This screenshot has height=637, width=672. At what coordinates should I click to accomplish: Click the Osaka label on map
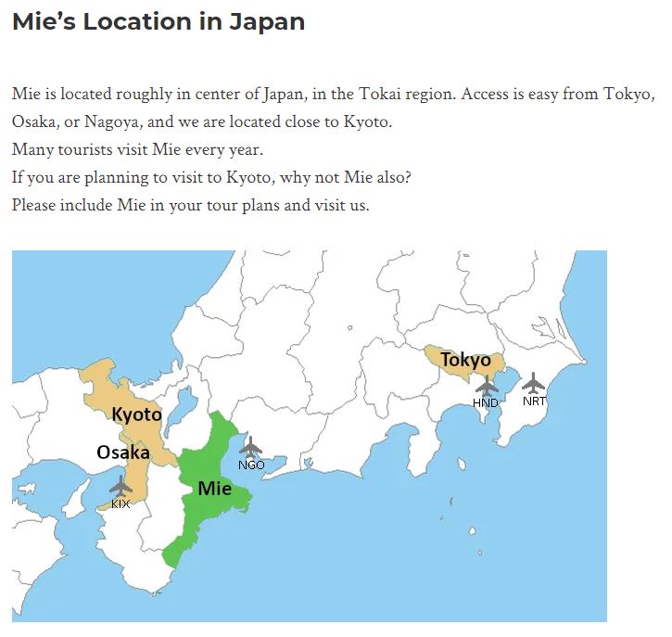(x=123, y=452)
